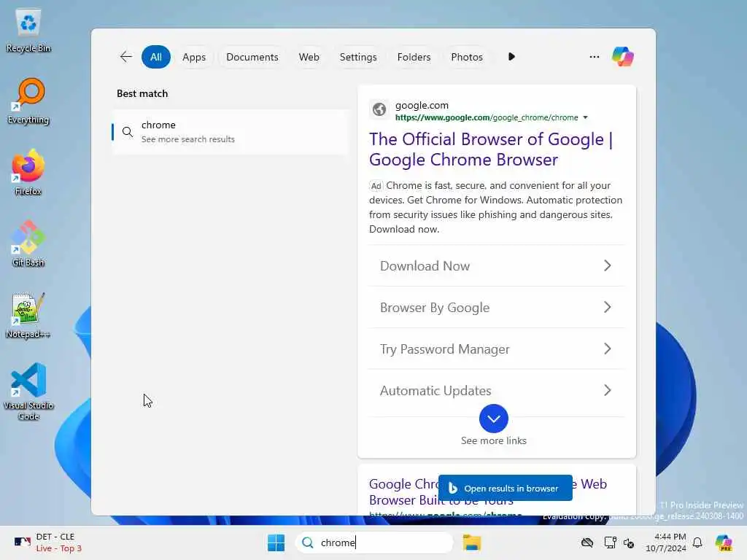This screenshot has height=560, width=747.
Task: Select the All filter tab
Action: point(156,57)
